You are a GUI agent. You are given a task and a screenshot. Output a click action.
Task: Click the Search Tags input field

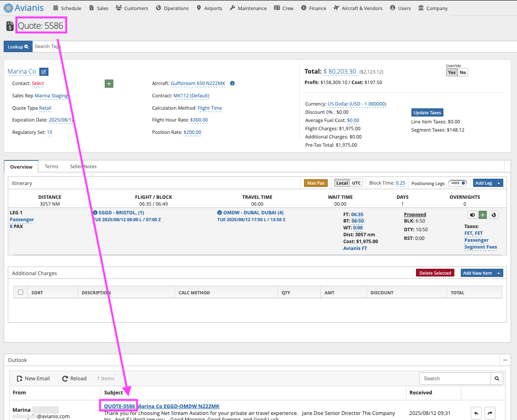pos(274,47)
